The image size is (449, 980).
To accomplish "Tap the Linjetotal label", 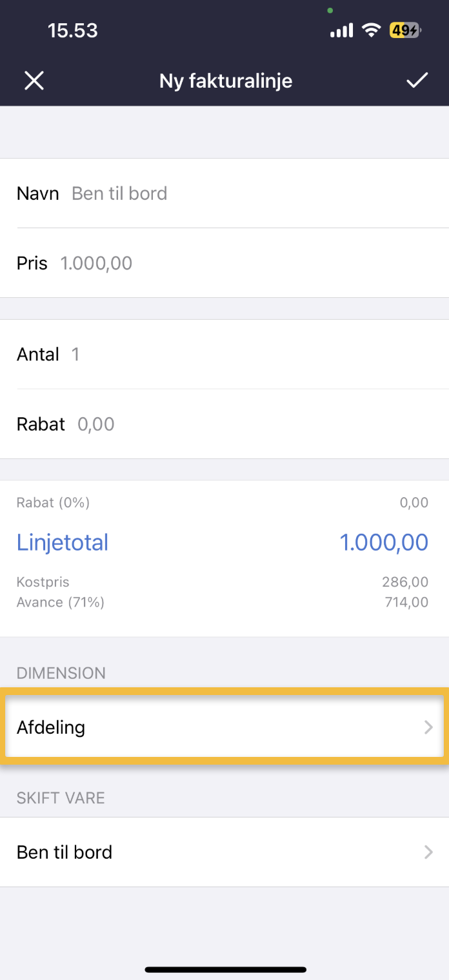I will tap(63, 542).
